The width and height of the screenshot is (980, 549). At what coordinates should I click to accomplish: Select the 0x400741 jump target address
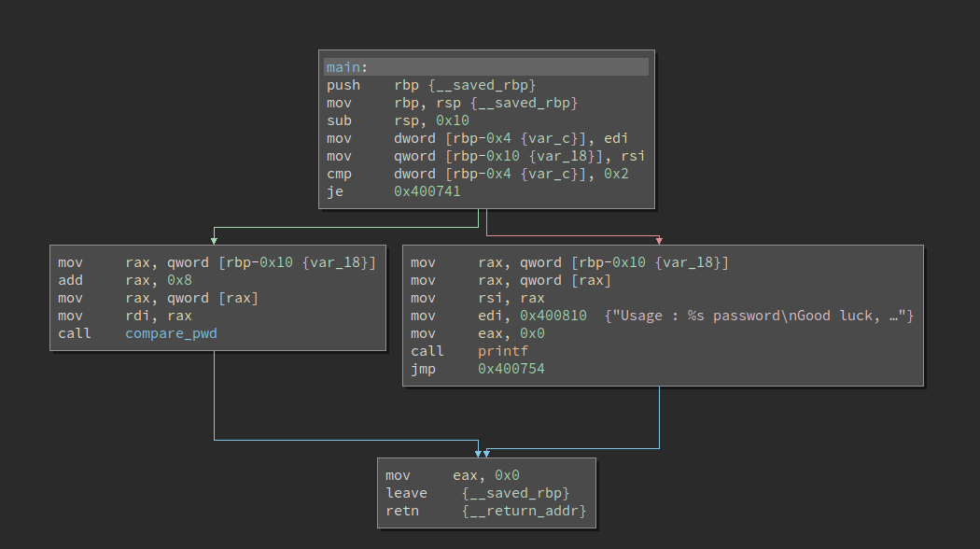click(428, 190)
